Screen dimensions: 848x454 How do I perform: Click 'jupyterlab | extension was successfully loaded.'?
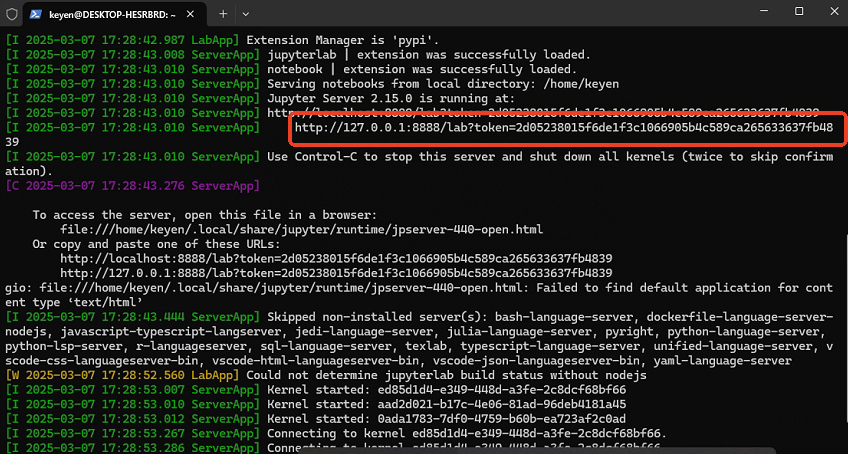click(429, 55)
